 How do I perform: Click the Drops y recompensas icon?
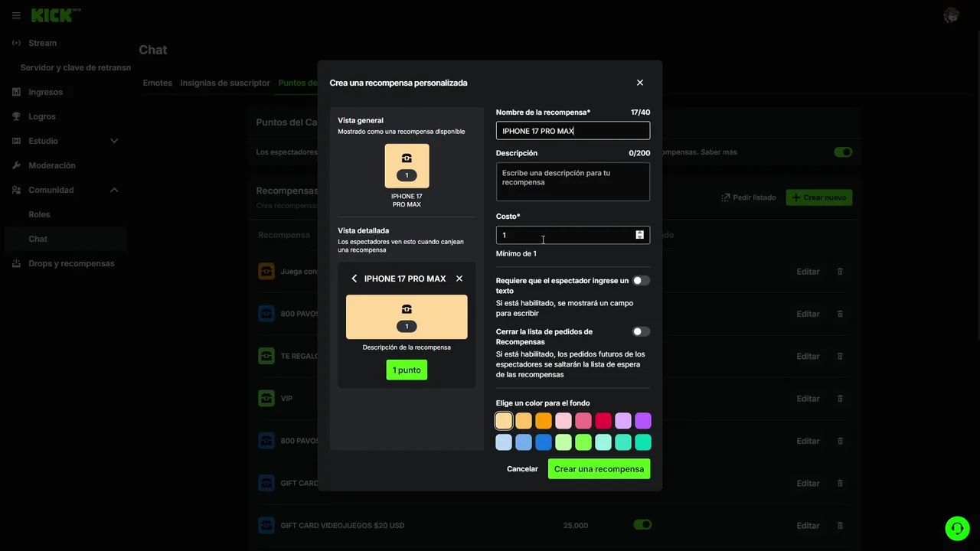pos(16,263)
